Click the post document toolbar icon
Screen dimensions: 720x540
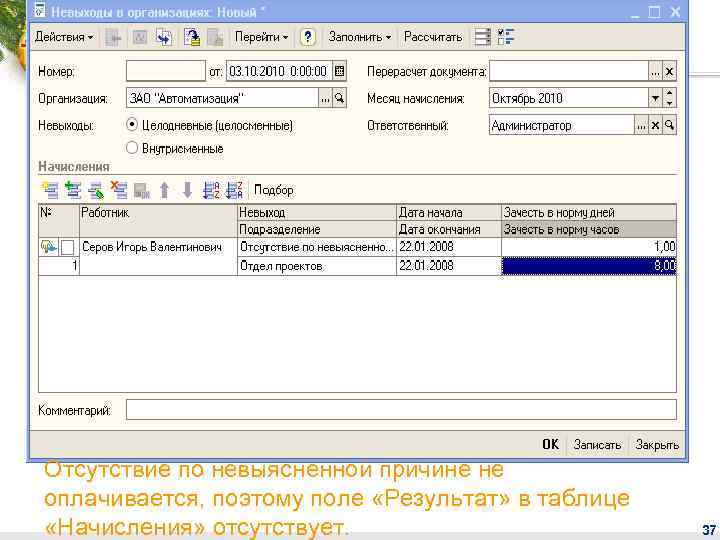(192, 37)
